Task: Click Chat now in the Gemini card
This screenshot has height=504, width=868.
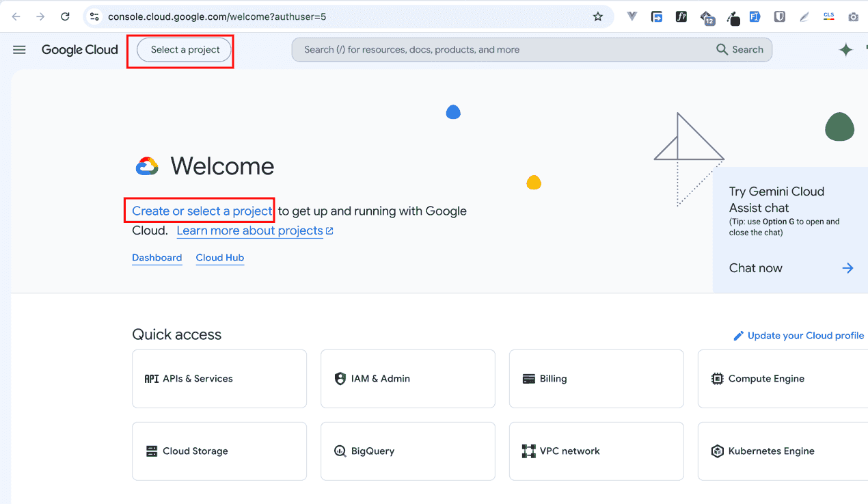Action: [755, 268]
